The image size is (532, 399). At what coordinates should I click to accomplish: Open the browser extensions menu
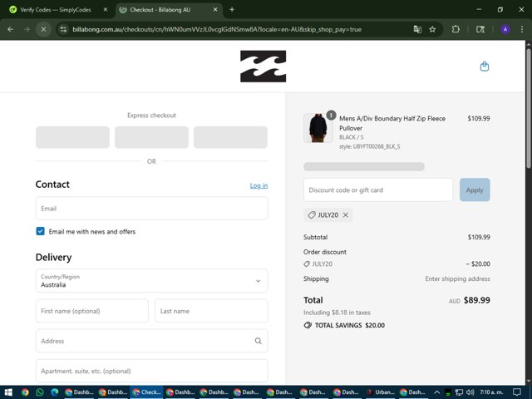click(x=456, y=30)
